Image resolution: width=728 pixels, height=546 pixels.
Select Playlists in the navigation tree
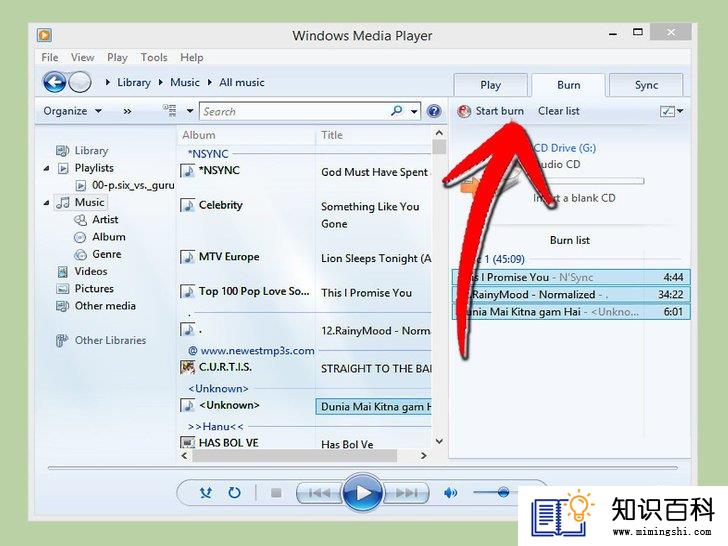click(x=94, y=168)
